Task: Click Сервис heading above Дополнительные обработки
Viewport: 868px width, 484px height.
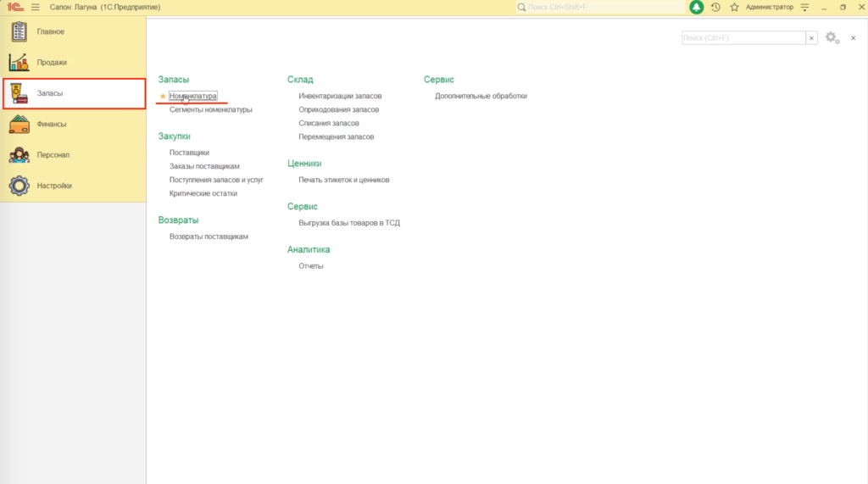Action: (x=439, y=80)
